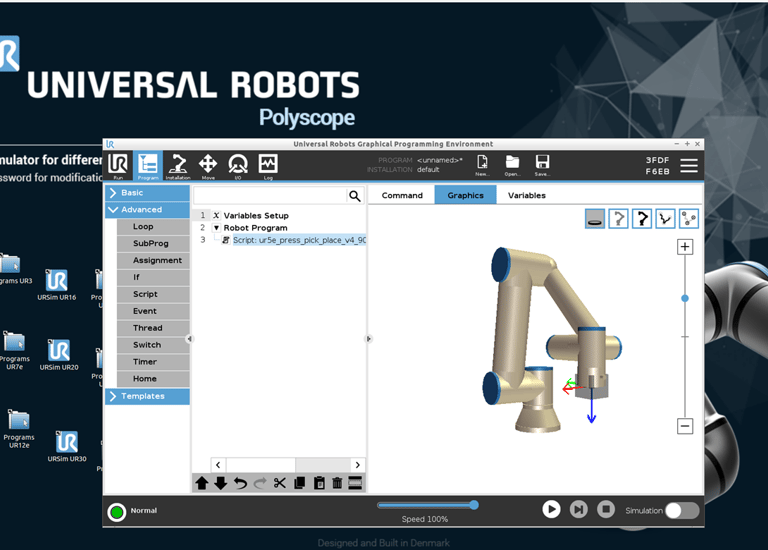Viewport: 768px width, 550px height.
Task: Move selected node down with down arrow
Action: (x=221, y=483)
